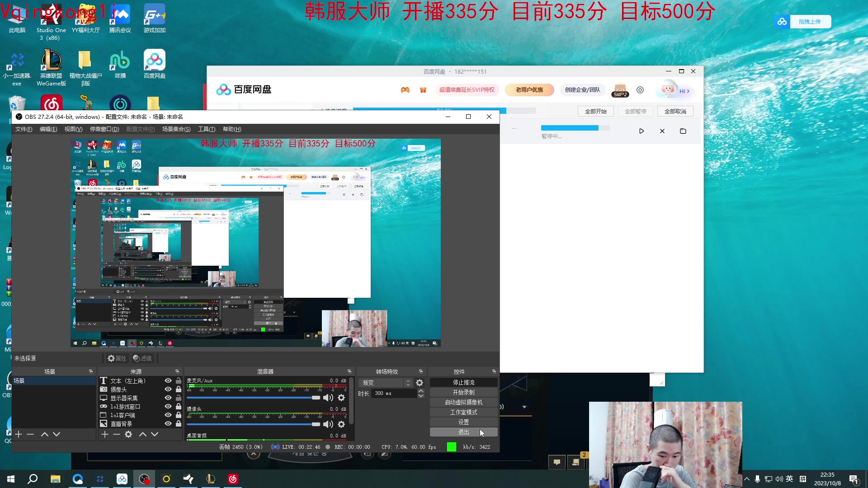Open 停靠窗口(D) menu in OBS
This screenshot has width=868, height=488.
coord(104,129)
